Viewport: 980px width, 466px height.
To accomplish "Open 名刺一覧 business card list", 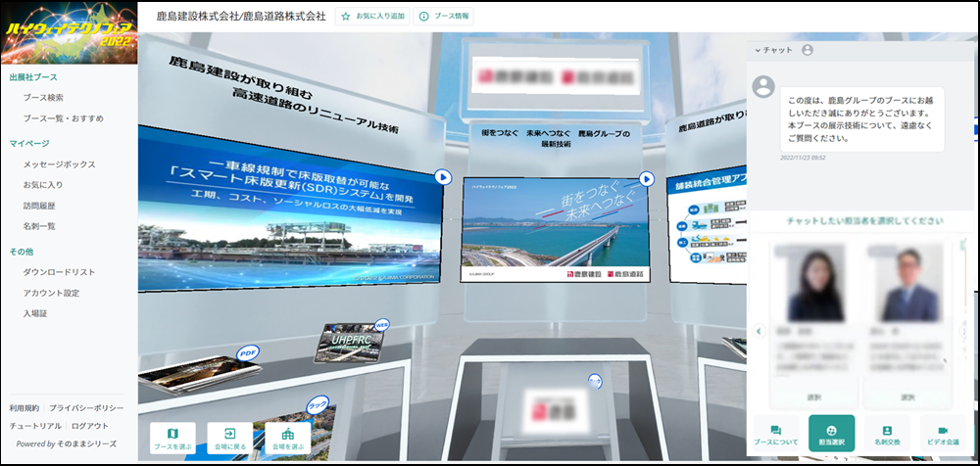I will (39, 226).
